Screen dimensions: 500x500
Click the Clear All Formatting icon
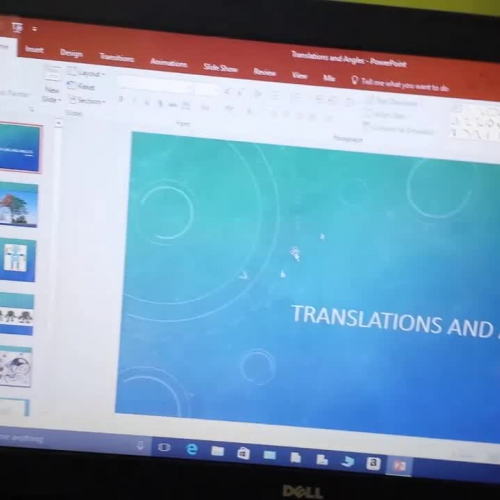click(258, 94)
